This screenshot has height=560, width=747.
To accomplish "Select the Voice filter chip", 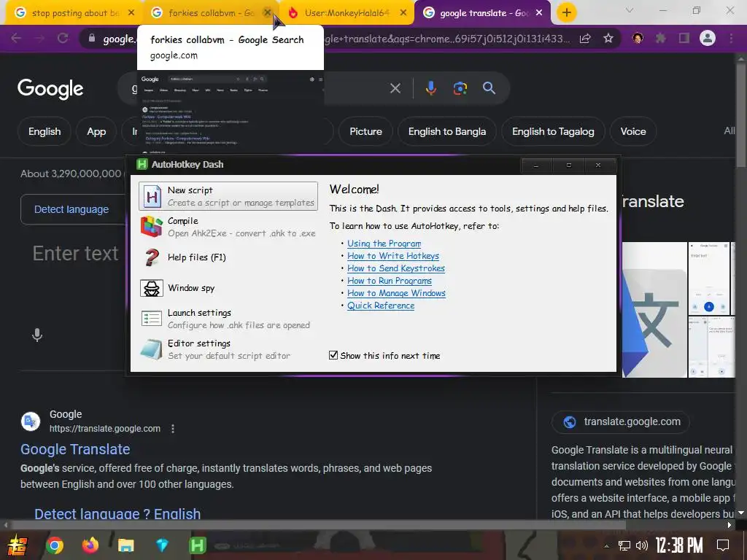I will point(633,131).
